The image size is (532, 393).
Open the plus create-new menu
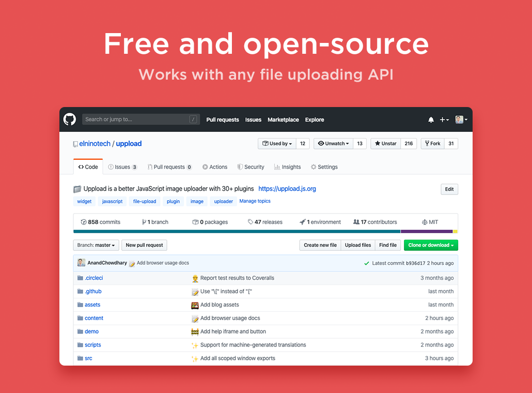tap(444, 119)
